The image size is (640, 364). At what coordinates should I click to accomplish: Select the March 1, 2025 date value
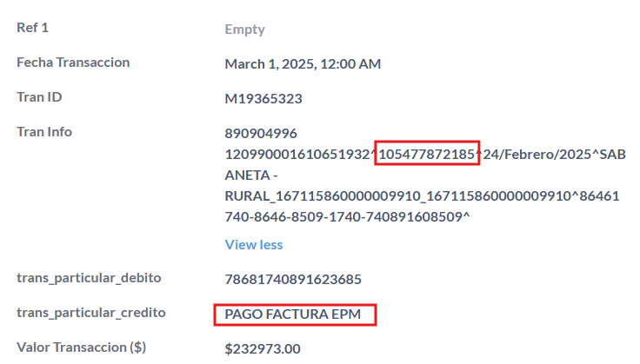(x=303, y=64)
